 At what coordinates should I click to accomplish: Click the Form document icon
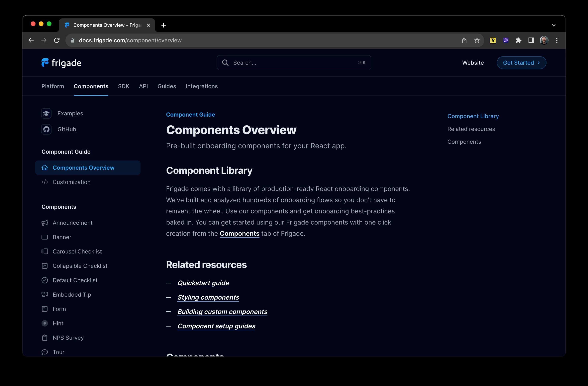(x=45, y=309)
